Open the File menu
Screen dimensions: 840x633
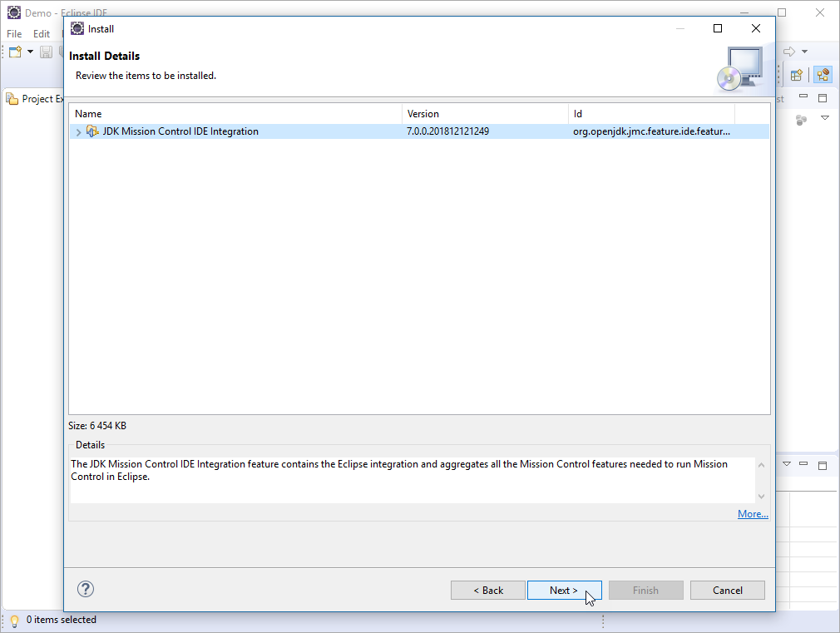click(x=13, y=33)
